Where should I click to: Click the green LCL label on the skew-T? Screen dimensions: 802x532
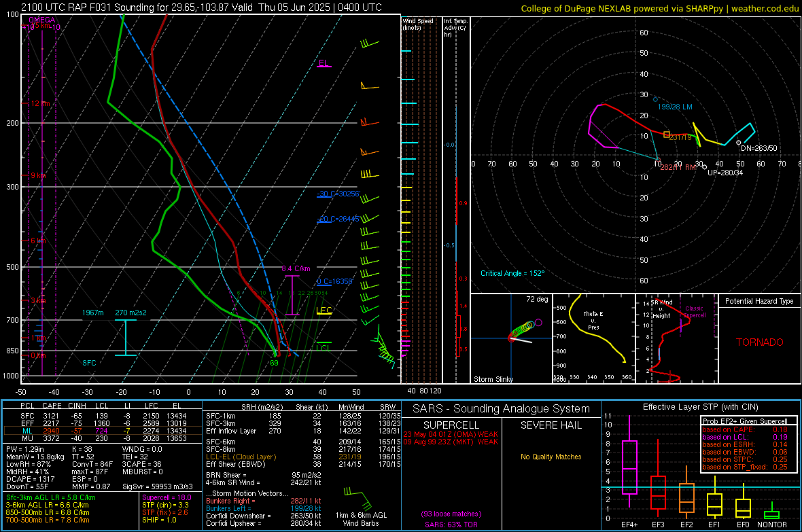[x=323, y=348]
